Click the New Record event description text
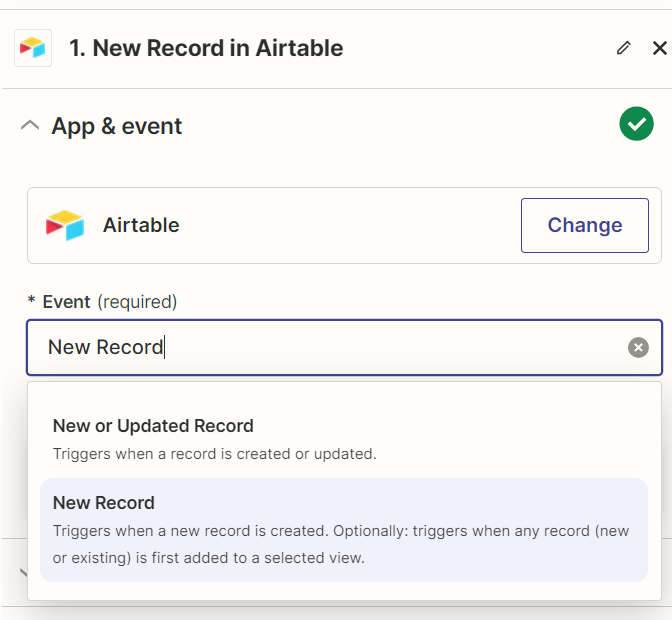 coord(341,545)
